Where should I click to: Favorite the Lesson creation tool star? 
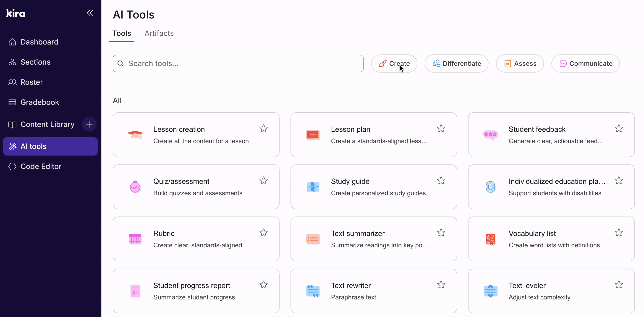point(264,128)
